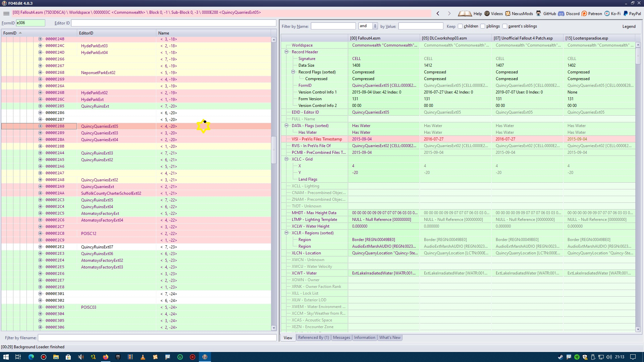Open the hamburger menu icon
Image resolution: width=644 pixels, height=362 pixels.
6,13
